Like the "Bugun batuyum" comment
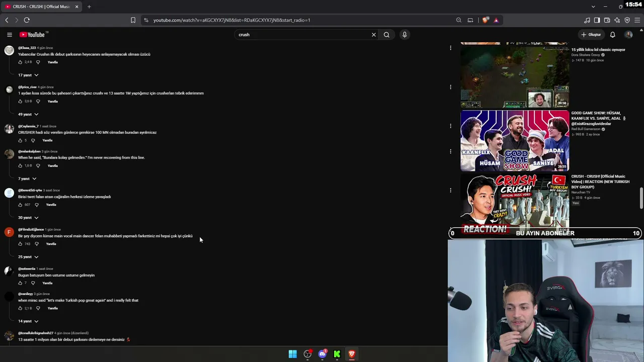 coord(20,284)
